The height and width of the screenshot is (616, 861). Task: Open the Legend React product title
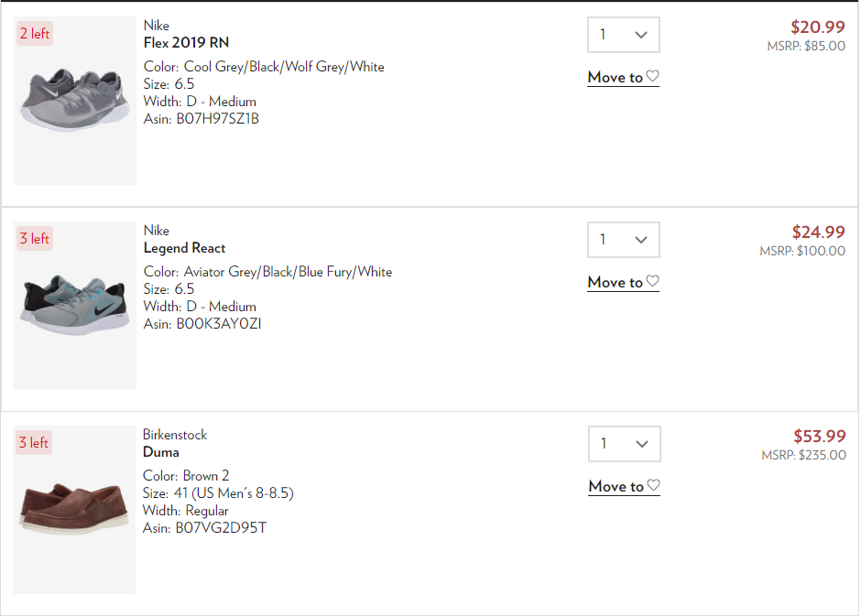tap(184, 248)
